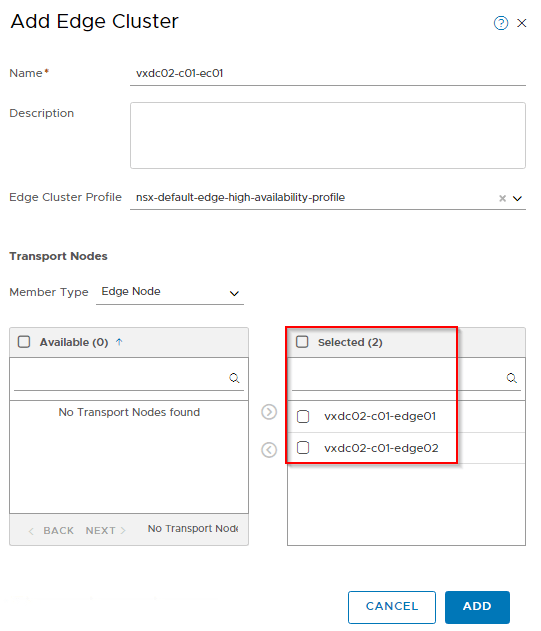The height and width of the screenshot is (631, 541).
Task: Go BACK in available nodes pagination
Action: click(51, 530)
